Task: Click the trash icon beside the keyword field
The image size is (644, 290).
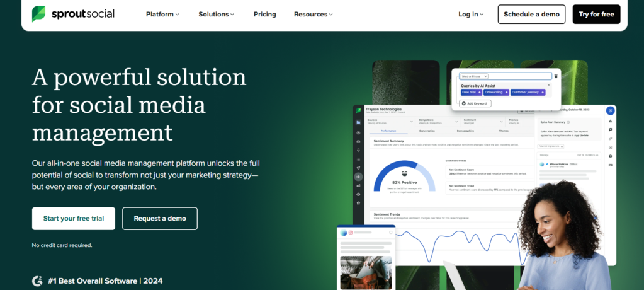Action: tap(556, 76)
